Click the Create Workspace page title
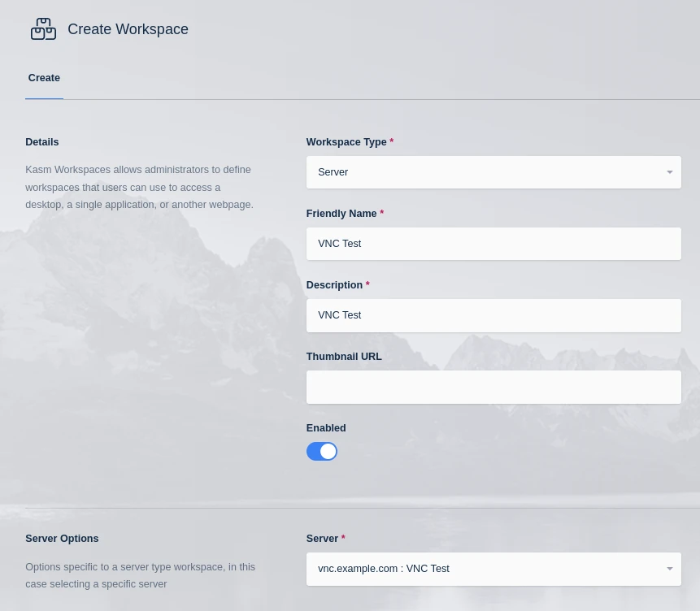 click(x=128, y=29)
